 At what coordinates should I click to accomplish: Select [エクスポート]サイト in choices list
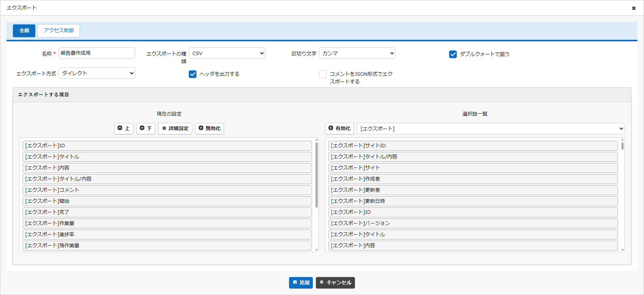473,168
